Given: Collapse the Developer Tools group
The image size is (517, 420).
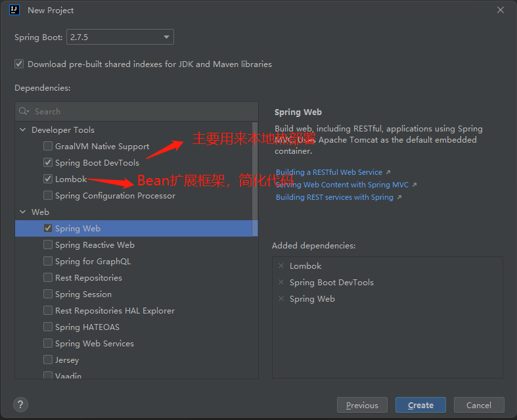Looking at the screenshot, I should [x=23, y=129].
